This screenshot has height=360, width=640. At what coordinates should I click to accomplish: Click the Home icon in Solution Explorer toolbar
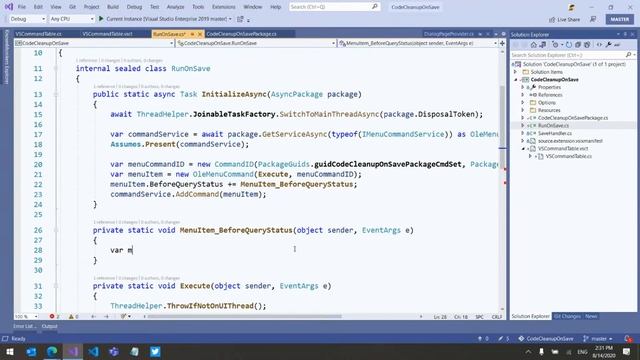[x=533, y=45]
